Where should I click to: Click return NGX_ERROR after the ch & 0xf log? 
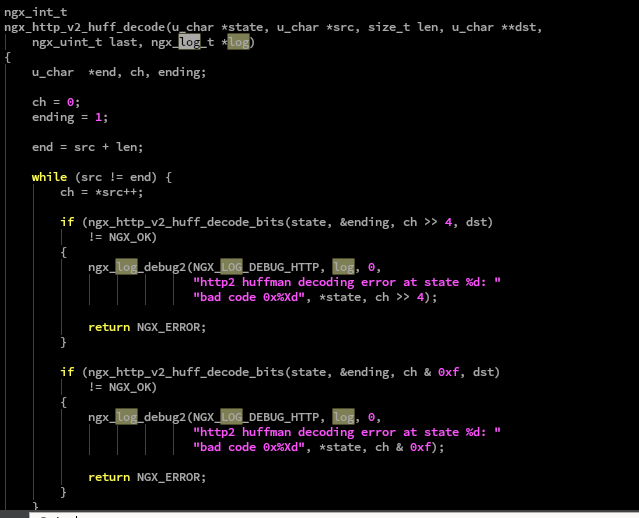click(147, 477)
